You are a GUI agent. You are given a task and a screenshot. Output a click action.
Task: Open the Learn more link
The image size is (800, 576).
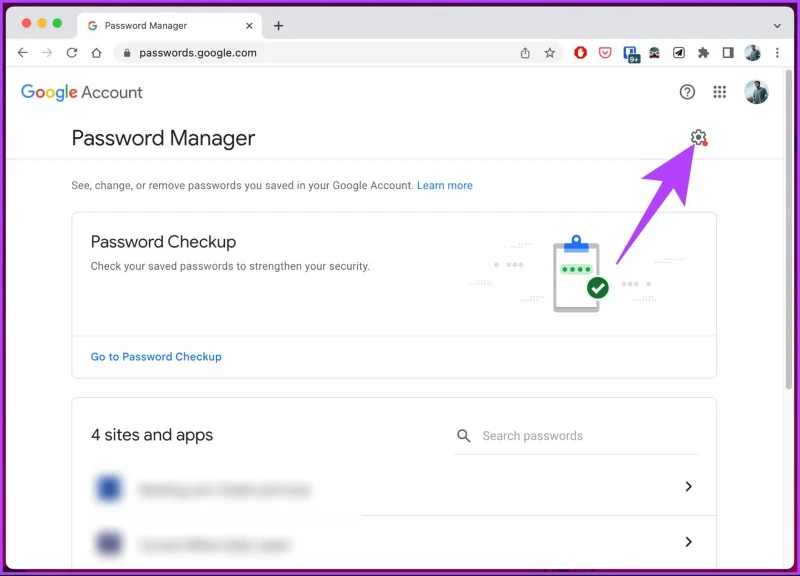click(x=444, y=185)
